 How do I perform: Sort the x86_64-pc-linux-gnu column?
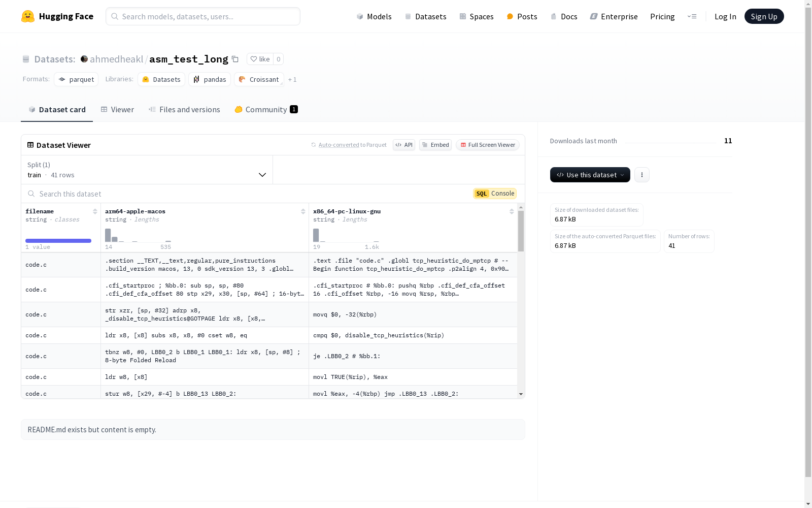(x=512, y=211)
